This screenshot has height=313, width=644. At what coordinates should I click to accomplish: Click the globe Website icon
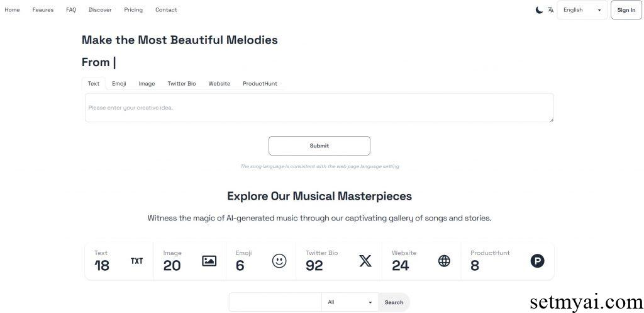coord(444,261)
